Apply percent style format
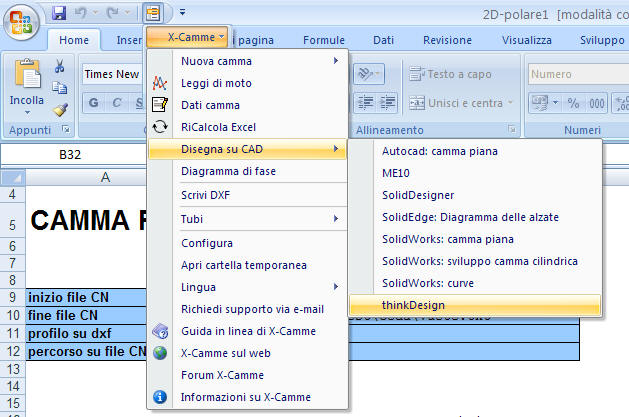The image size is (629, 417). tap(573, 103)
